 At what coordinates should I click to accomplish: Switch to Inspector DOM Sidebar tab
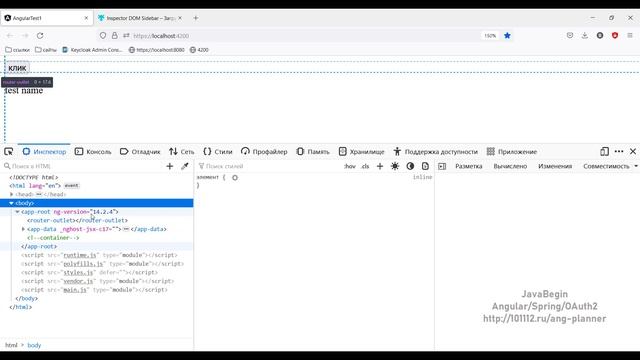(x=140, y=18)
